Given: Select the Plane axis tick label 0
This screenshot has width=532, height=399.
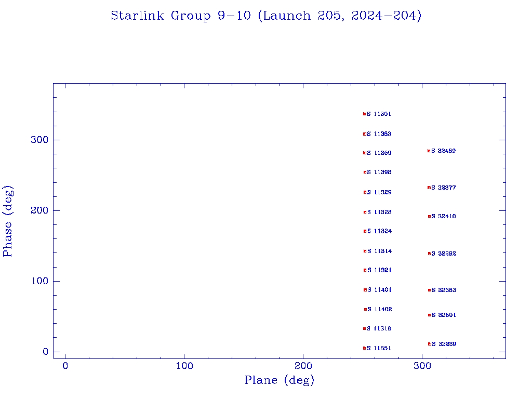Looking at the screenshot, I should click(65, 366).
